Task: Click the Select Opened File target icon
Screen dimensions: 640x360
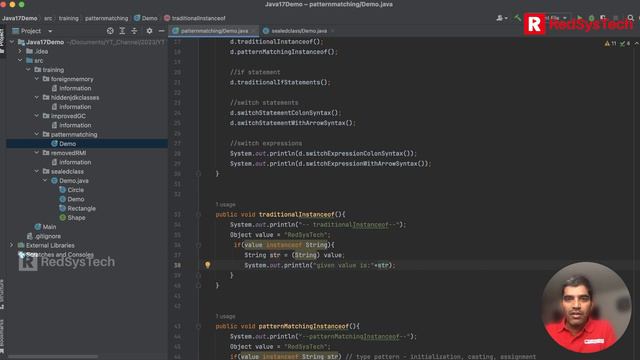Action: [x=110, y=31]
